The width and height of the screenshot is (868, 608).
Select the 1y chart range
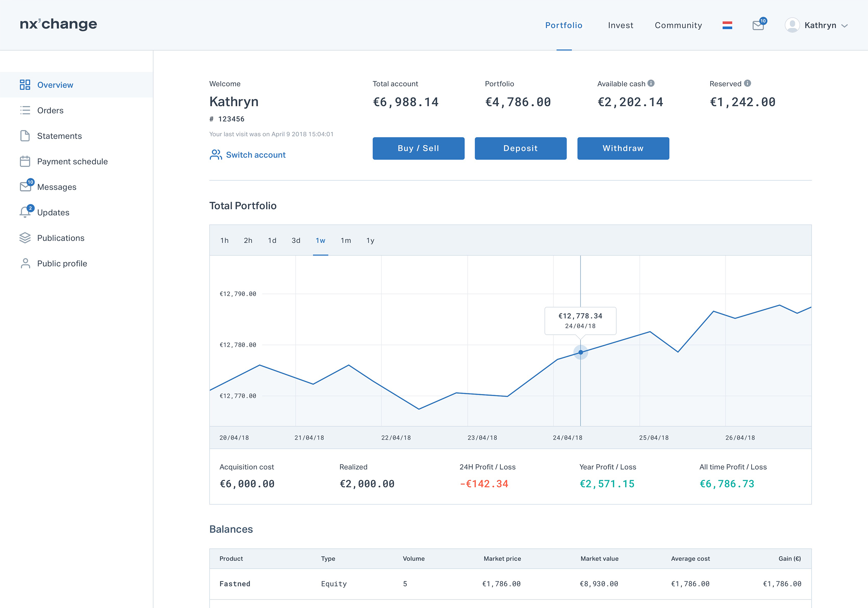(x=370, y=240)
